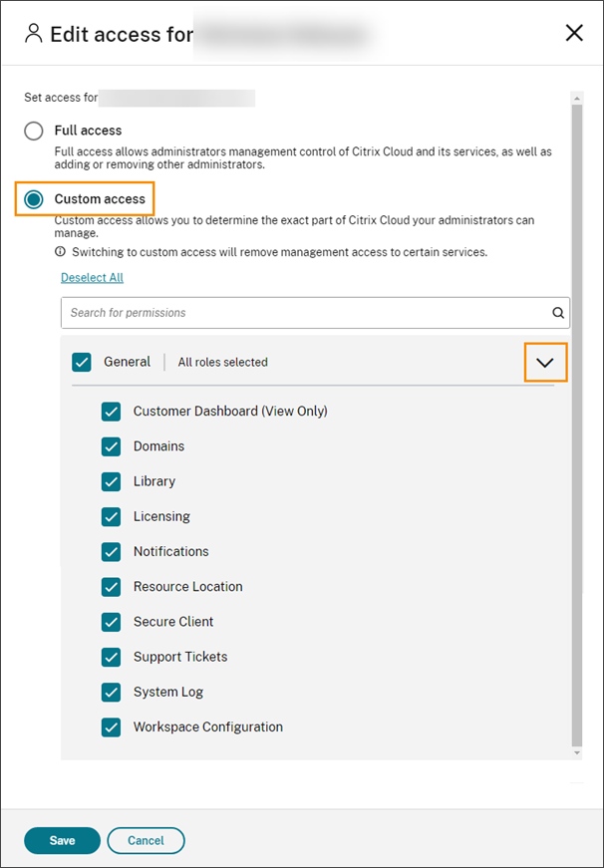Click the Deselect All link

point(92,277)
